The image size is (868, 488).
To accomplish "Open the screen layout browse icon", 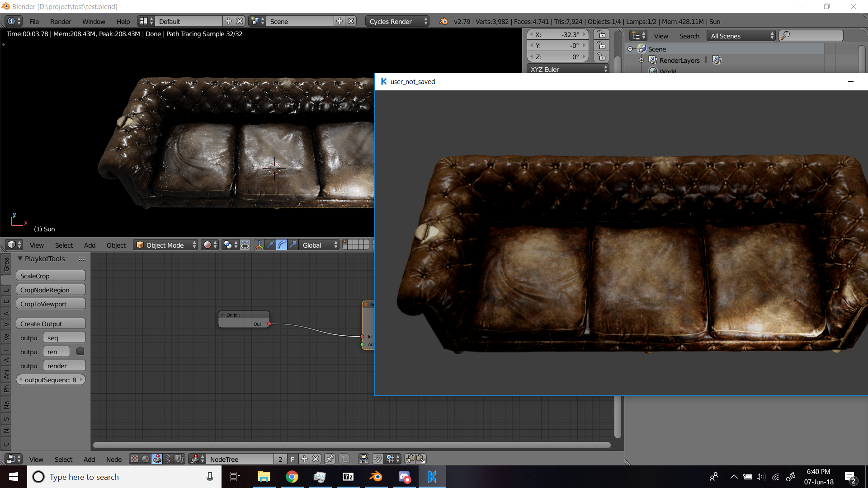I will [x=146, y=21].
